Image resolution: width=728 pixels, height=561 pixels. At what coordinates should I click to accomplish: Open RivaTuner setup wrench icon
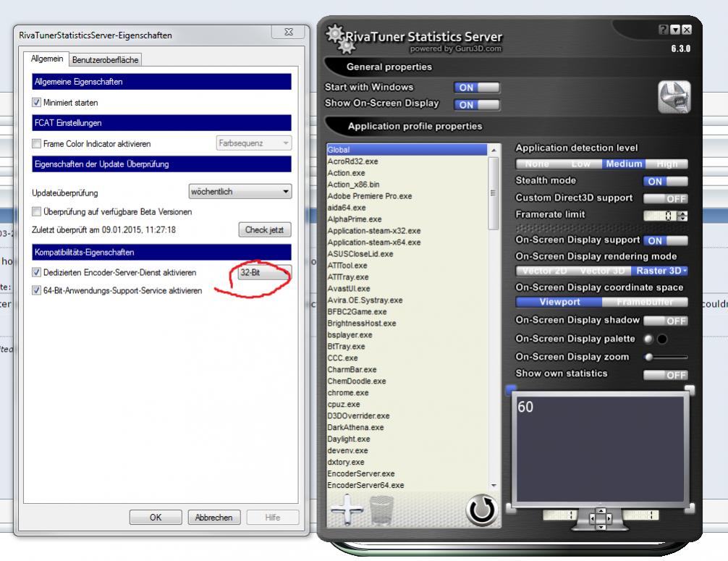[674, 96]
